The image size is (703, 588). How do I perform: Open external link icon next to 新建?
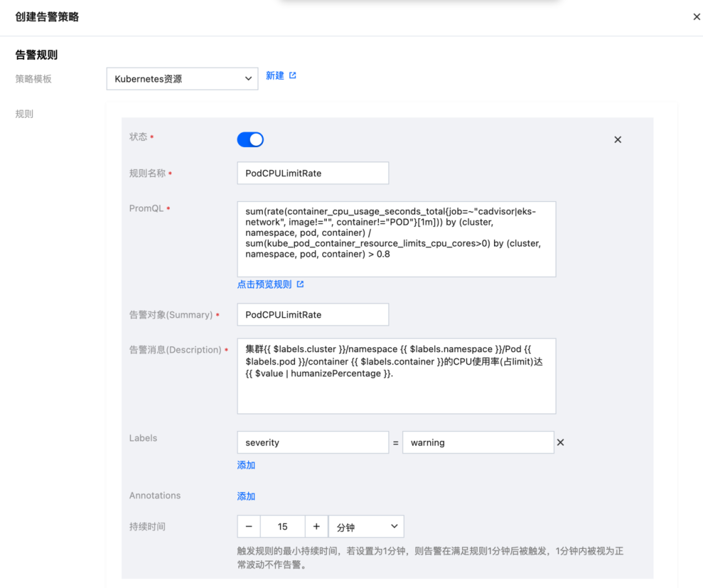[293, 76]
